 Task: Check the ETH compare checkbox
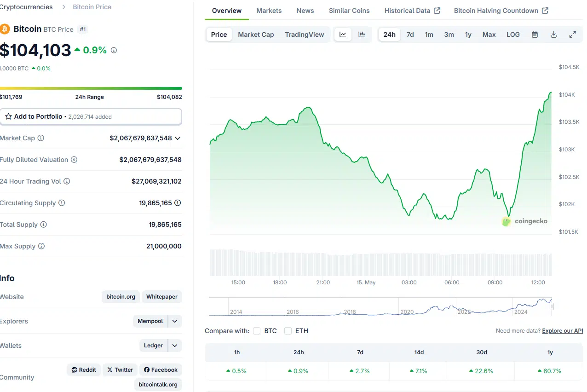[288, 331]
